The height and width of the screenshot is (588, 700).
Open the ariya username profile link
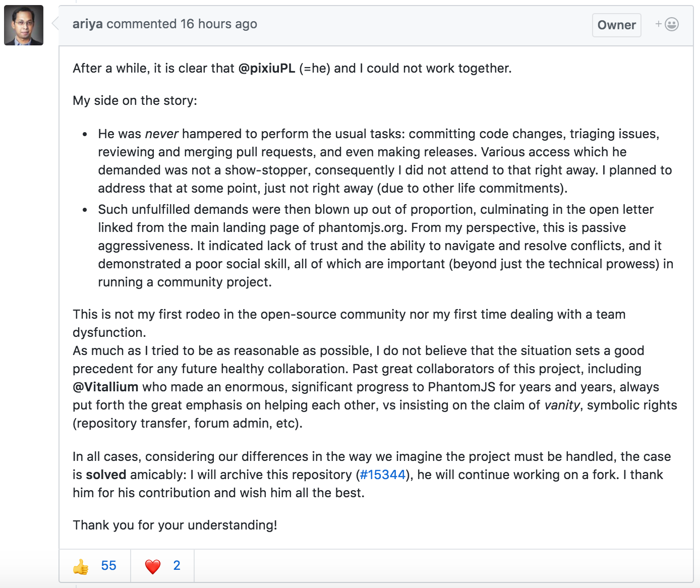[88, 24]
